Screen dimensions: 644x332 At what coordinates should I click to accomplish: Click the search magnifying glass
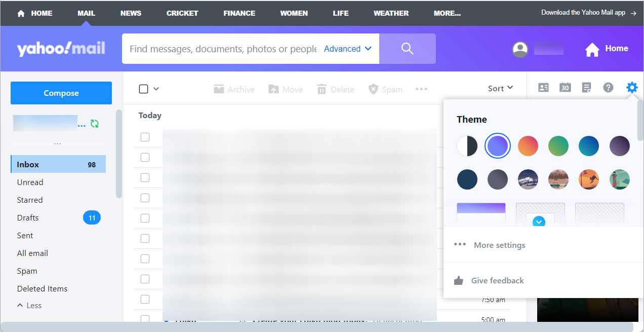pyautogui.click(x=407, y=48)
